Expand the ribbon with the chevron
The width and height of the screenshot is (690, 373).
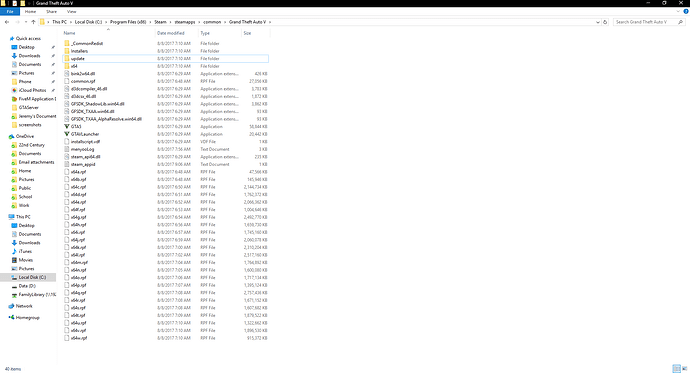(678, 11)
